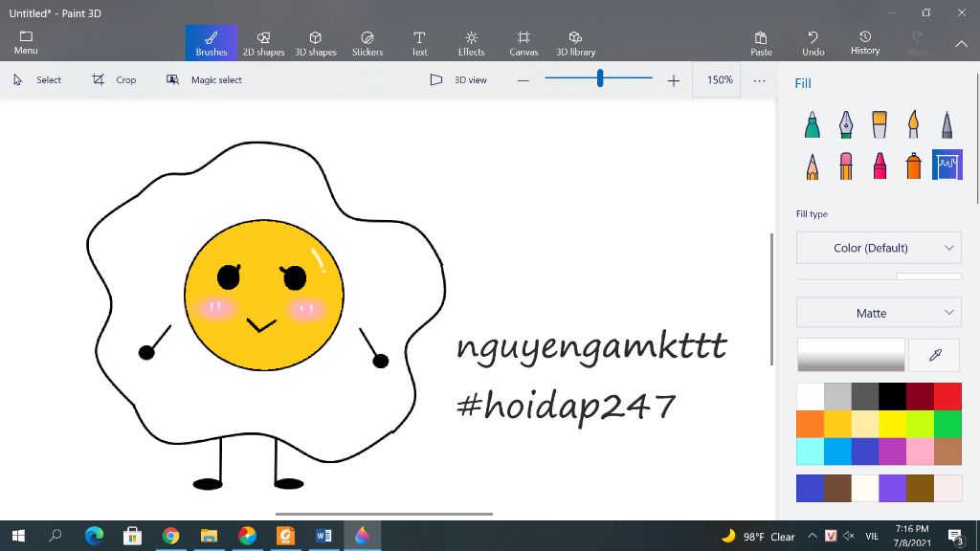Pick the black color swatch

(893, 397)
